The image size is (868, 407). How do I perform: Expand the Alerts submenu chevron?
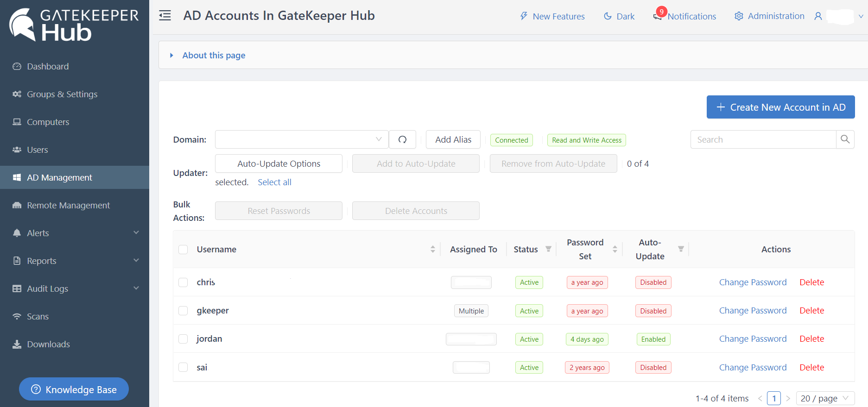click(x=136, y=232)
